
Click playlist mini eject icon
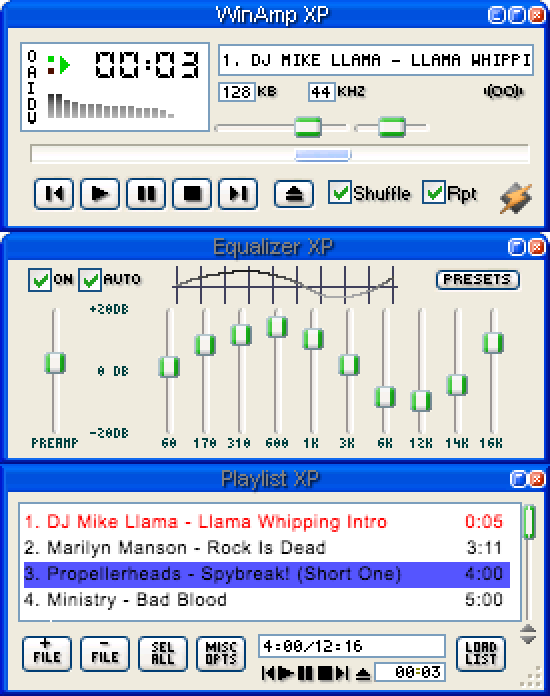pos(363,674)
